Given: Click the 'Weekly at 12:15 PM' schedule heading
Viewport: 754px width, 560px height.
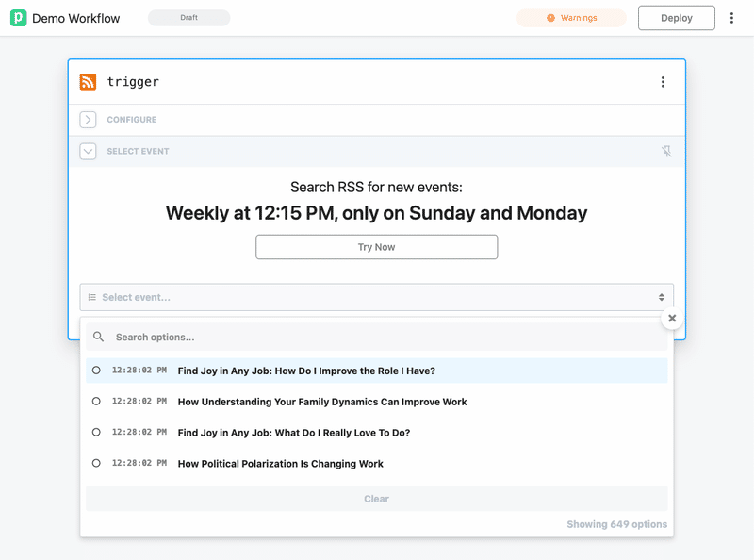Looking at the screenshot, I should coord(376,213).
